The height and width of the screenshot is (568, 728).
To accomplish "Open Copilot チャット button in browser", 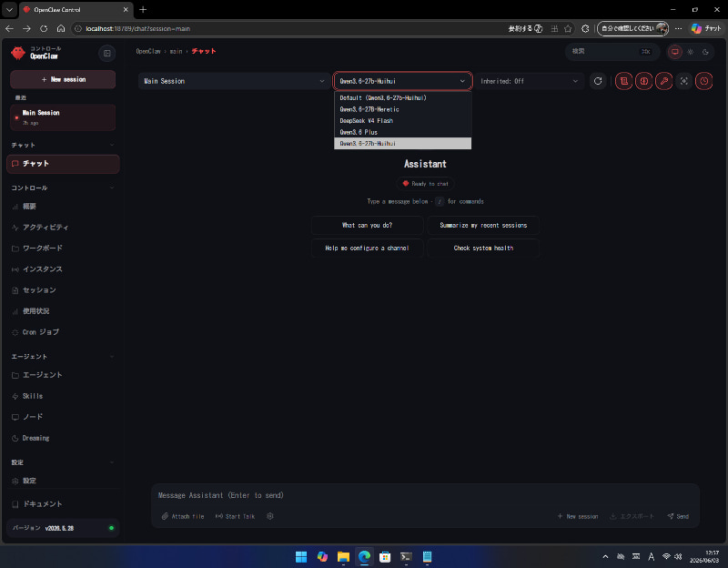I will [x=706, y=29].
